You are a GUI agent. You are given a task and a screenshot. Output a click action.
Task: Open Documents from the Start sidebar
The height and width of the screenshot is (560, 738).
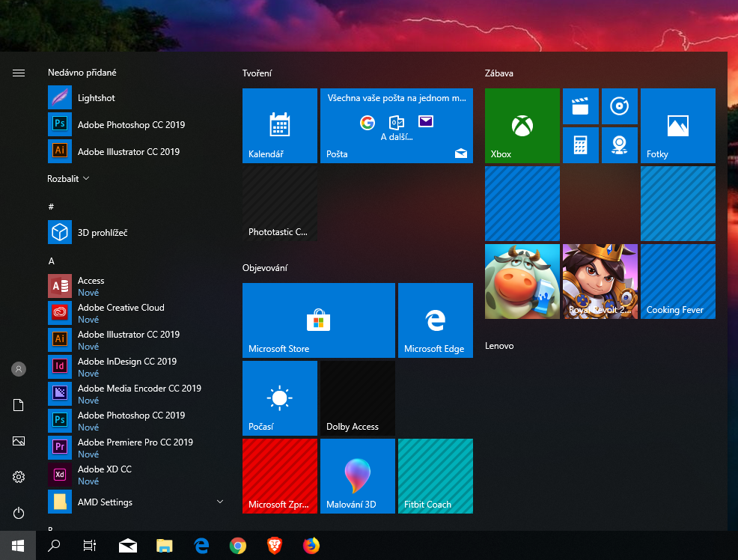click(19, 405)
